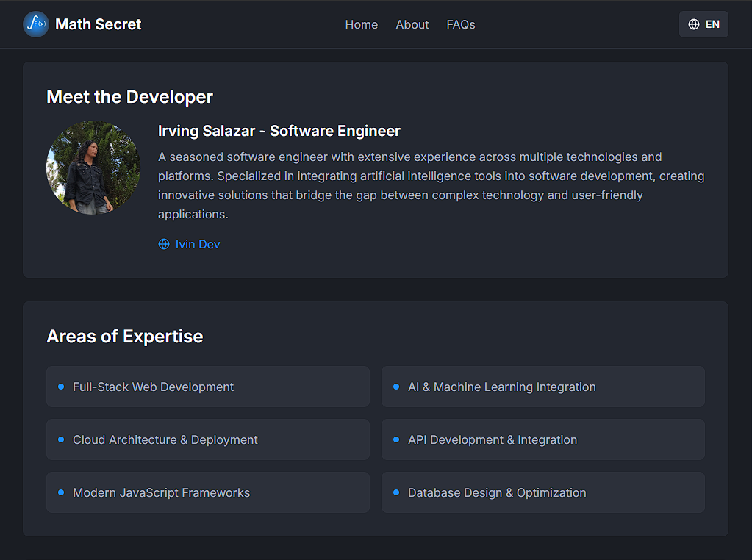Click the globe icon beside Ivin Dev
This screenshot has width=752, height=560.
(x=164, y=245)
